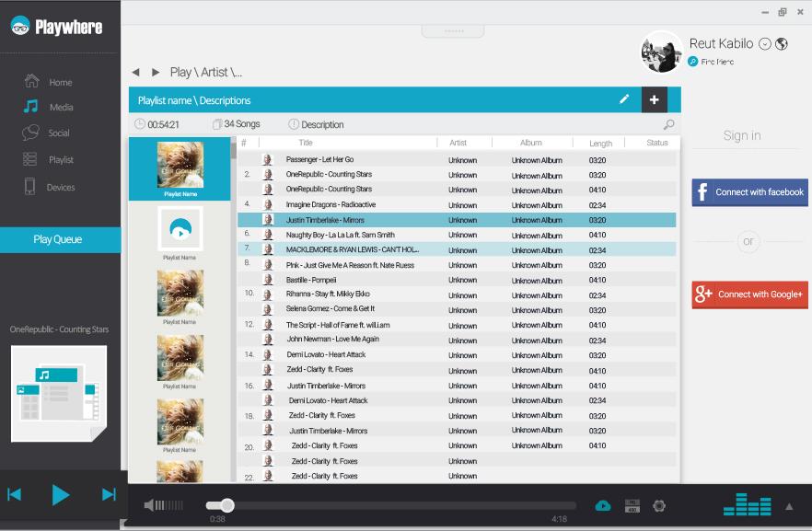Select The Script - Hall of Fame row
The image size is (812, 531).
457,325
